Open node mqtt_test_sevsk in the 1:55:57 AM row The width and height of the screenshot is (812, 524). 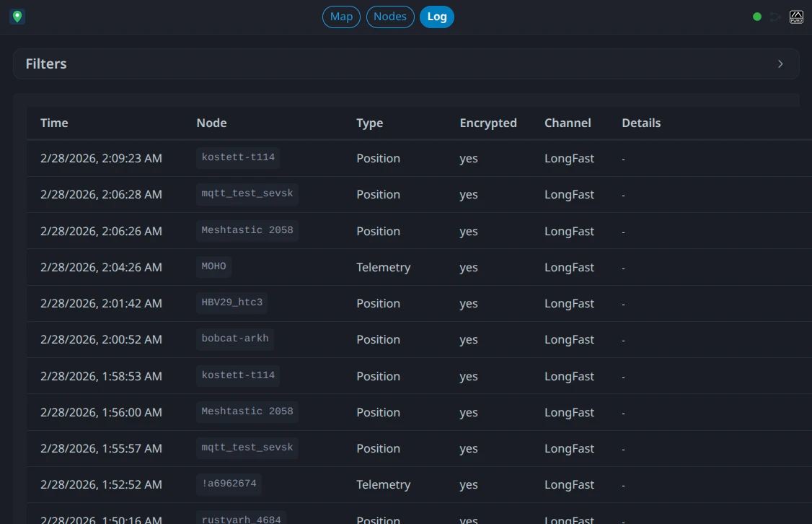pos(247,447)
